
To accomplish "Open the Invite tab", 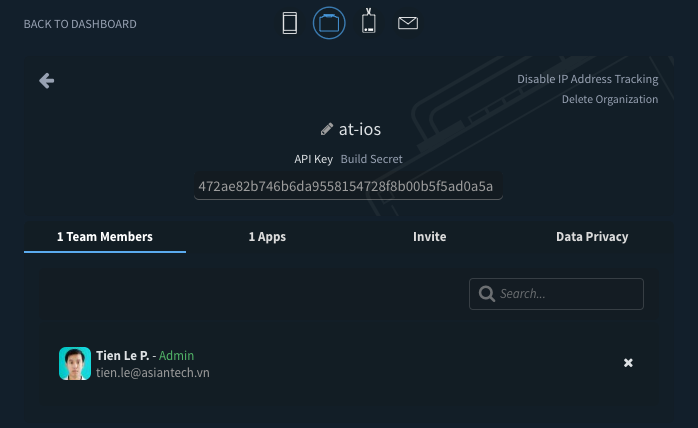I will click(x=430, y=236).
